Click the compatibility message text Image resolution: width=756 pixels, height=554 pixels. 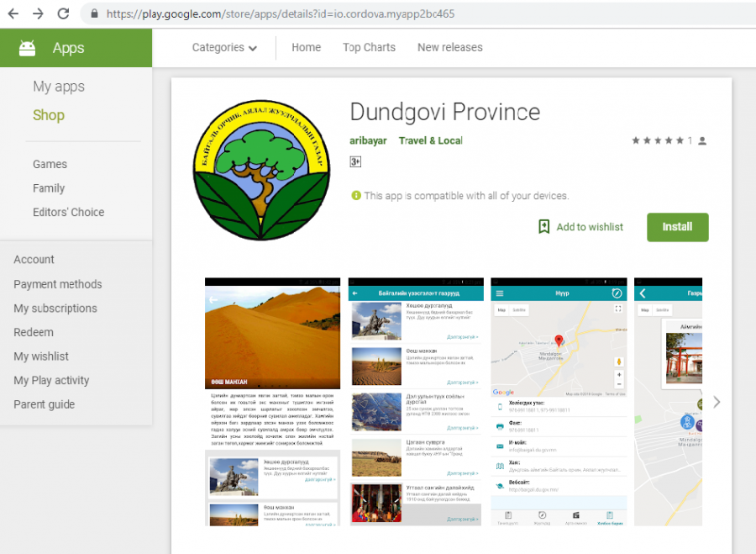[466, 195]
